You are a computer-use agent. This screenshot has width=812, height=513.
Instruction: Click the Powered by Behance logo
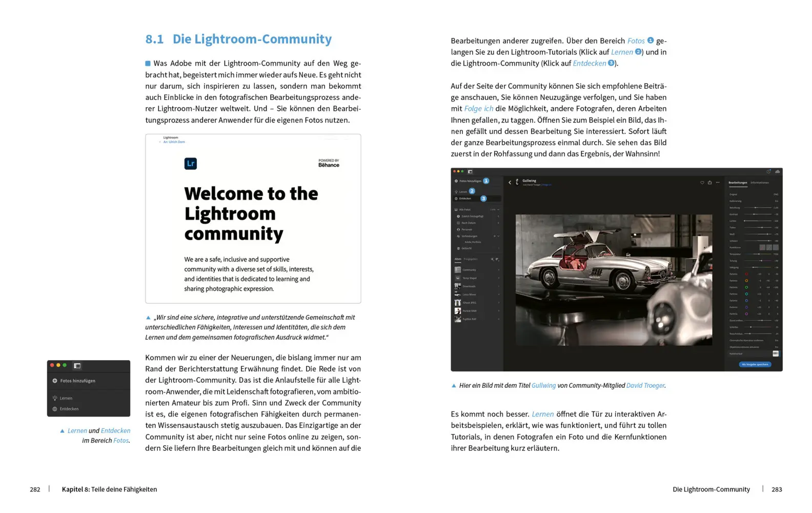click(x=329, y=163)
